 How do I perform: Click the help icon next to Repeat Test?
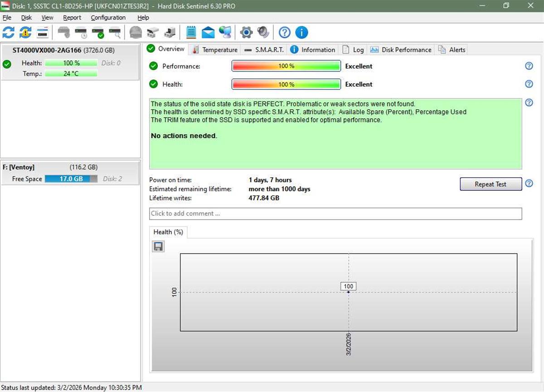(x=529, y=184)
